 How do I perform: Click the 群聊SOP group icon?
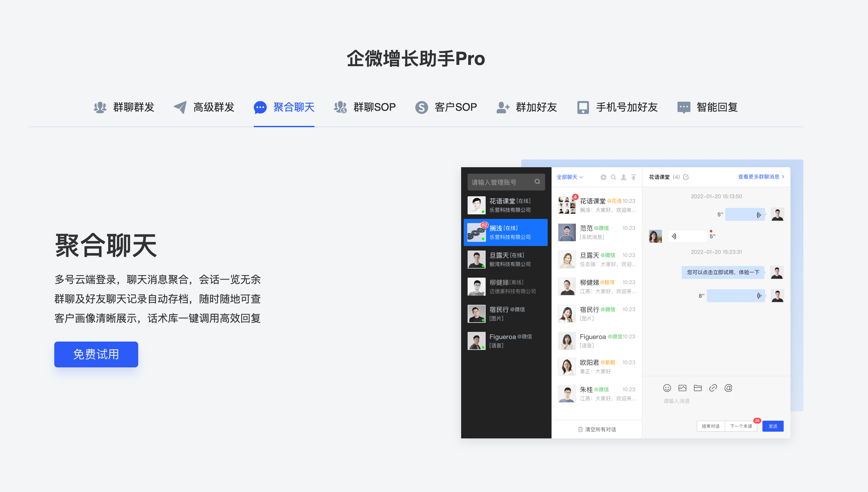pos(340,108)
